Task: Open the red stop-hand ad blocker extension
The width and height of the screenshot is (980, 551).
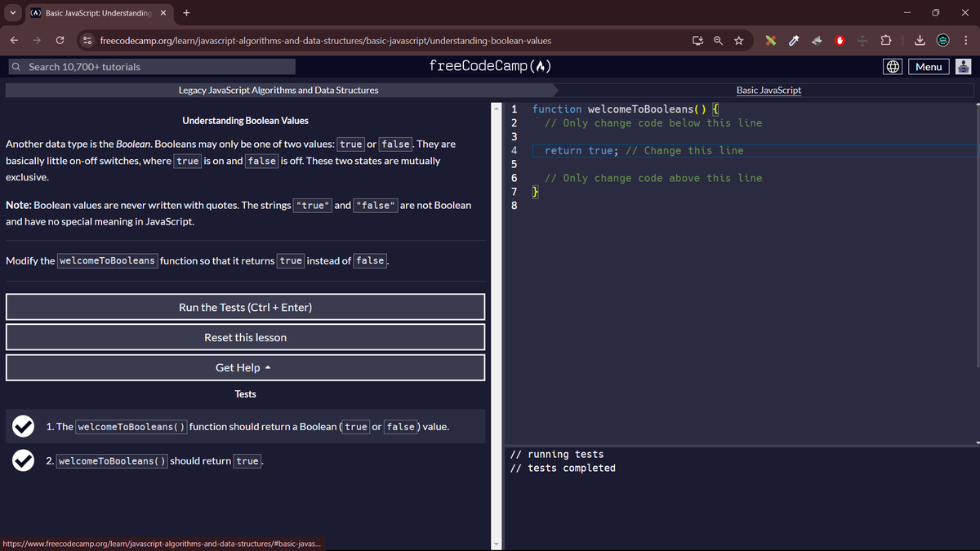Action: (840, 40)
